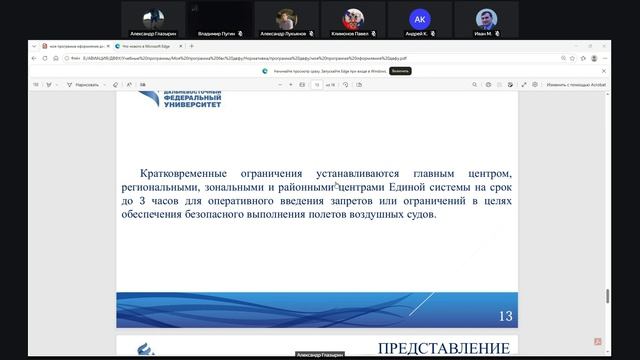Click the Включить button in the banner
The height and width of the screenshot is (360, 640).
point(400,71)
